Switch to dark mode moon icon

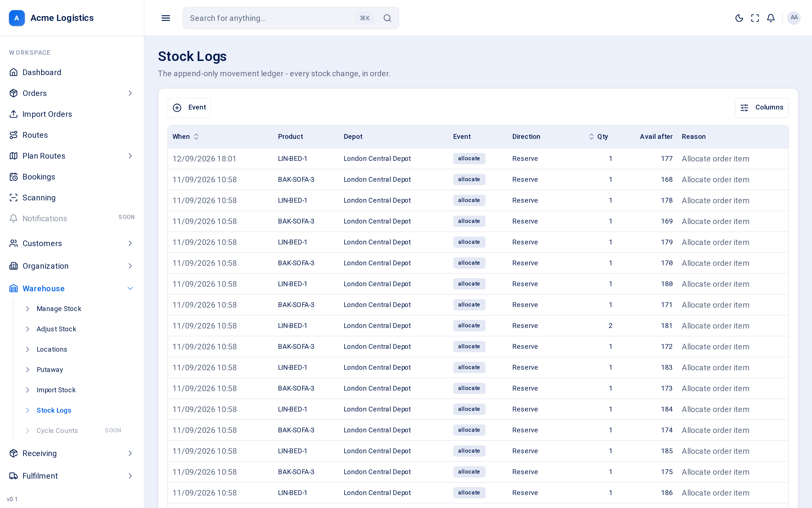(x=739, y=18)
